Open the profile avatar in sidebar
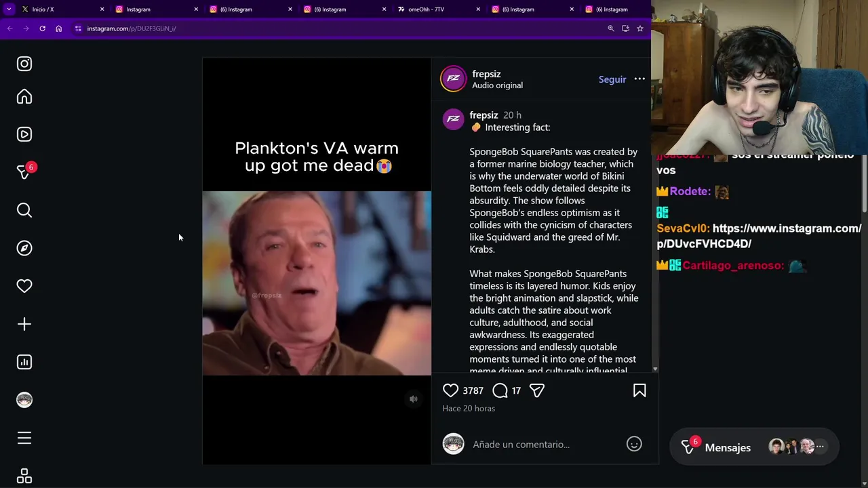868x488 pixels. (24, 400)
